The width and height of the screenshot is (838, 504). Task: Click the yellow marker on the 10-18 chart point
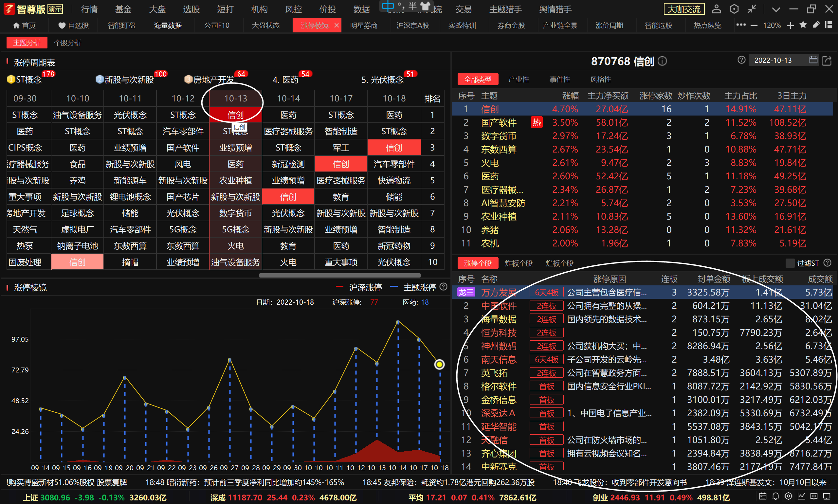tap(440, 364)
